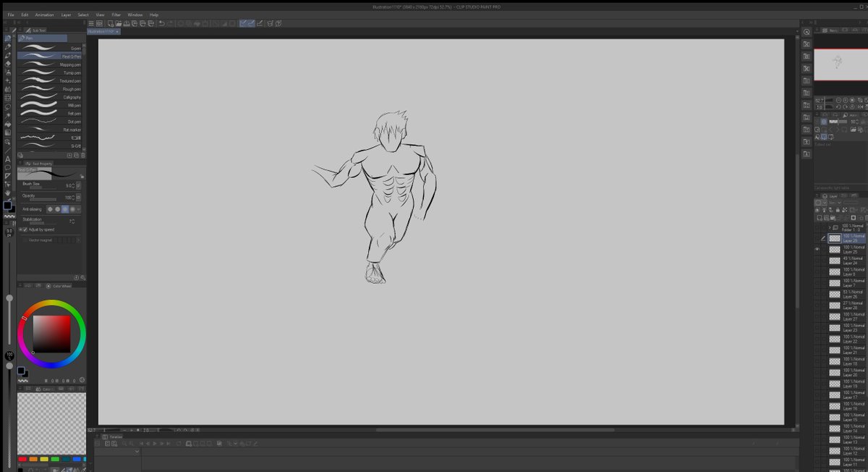Choose the fourth anti-aliasing option (strong)
868x472 pixels.
pos(72,209)
